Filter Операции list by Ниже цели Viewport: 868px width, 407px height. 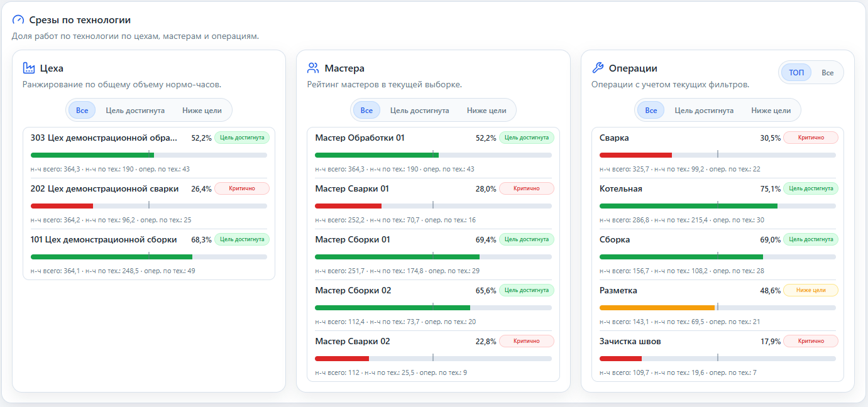pos(771,111)
